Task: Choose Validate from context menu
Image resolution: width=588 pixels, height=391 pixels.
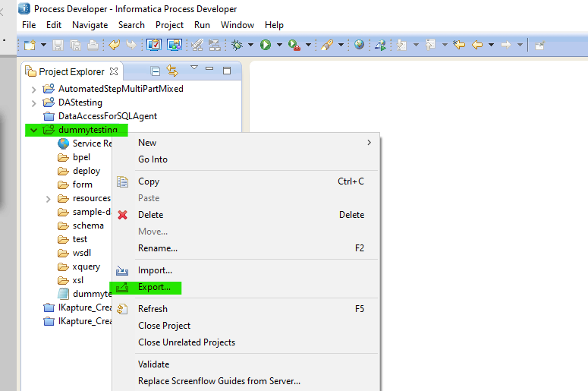Action: [246, 364]
